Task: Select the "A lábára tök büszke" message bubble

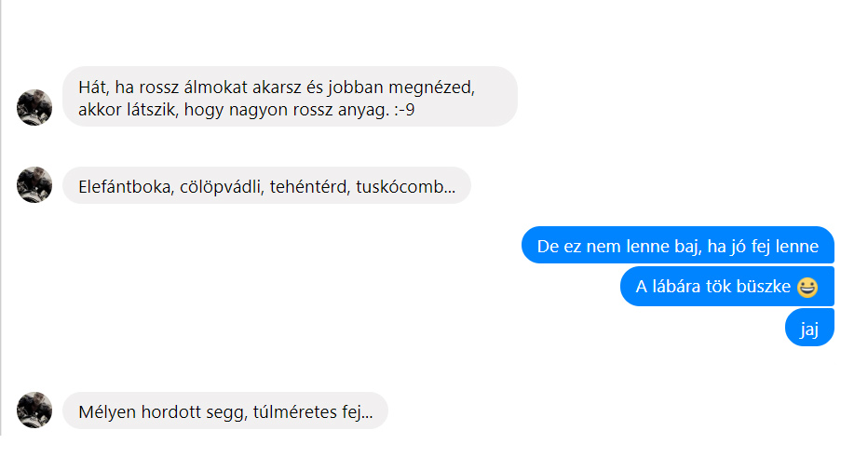Action: click(726, 287)
